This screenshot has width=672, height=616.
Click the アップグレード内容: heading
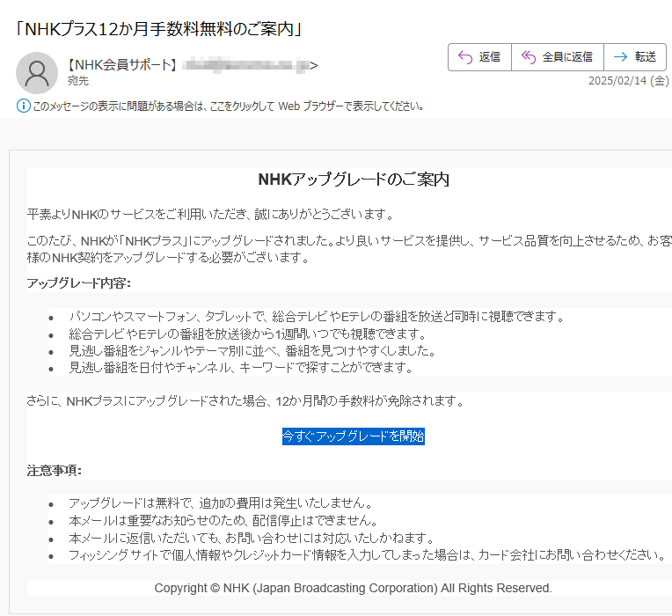point(79,283)
